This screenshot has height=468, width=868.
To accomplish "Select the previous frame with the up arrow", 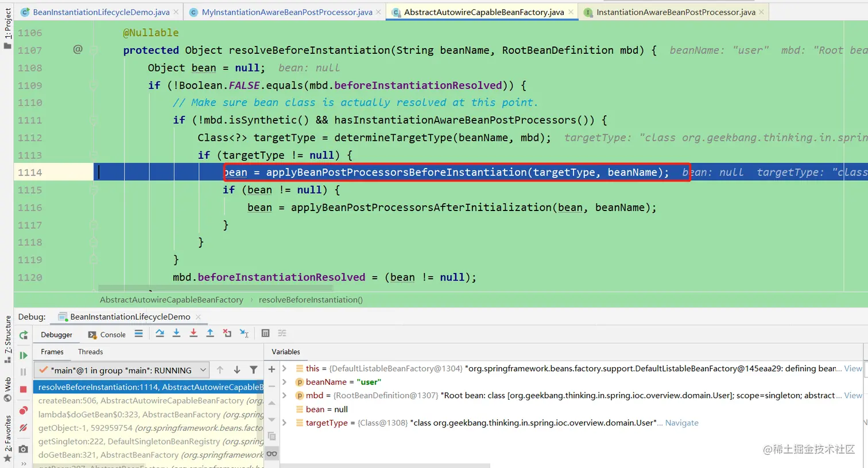I will pos(220,370).
